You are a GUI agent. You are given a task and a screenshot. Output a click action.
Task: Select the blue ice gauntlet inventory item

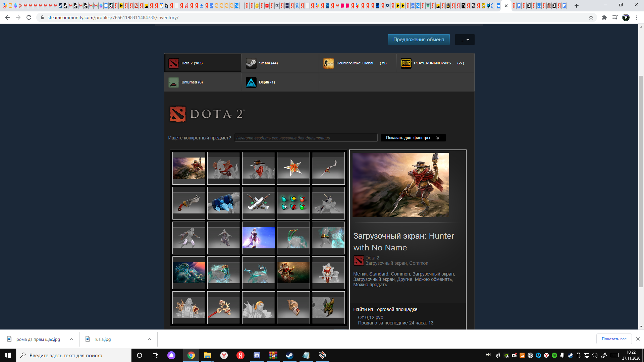[x=224, y=203]
